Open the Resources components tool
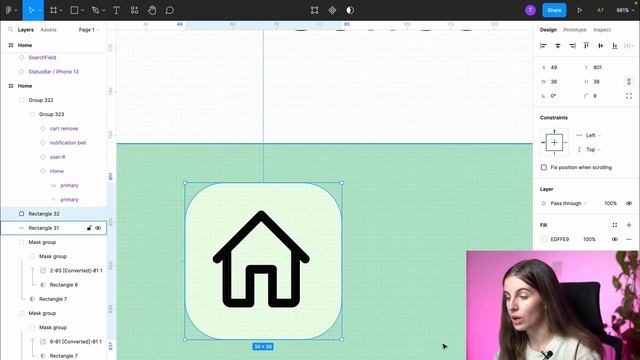The width and height of the screenshot is (640, 360). click(x=134, y=10)
